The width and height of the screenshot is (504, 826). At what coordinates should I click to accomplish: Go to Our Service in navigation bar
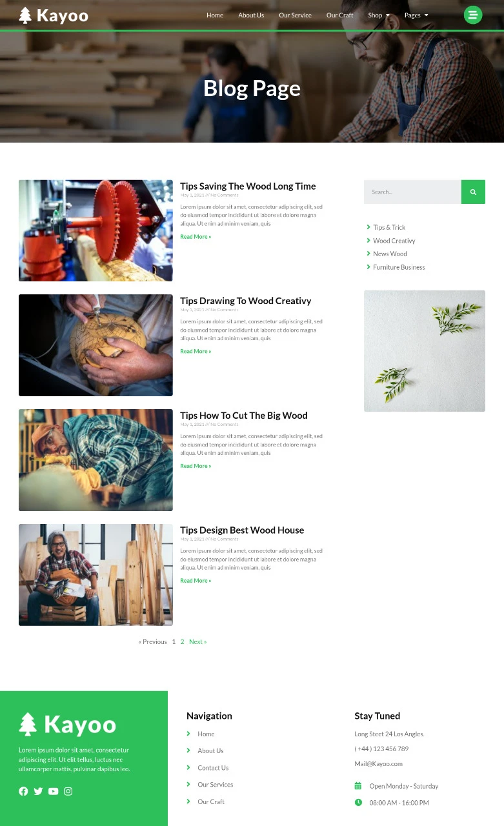coord(295,15)
